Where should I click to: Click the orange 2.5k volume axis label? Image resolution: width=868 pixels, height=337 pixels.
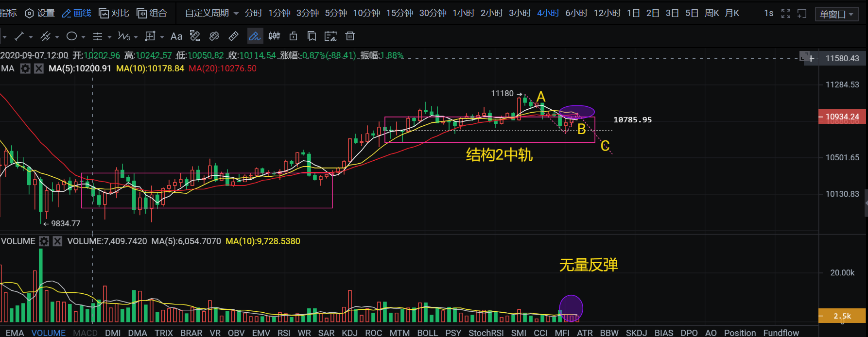pyautogui.click(x=842, y=316)
